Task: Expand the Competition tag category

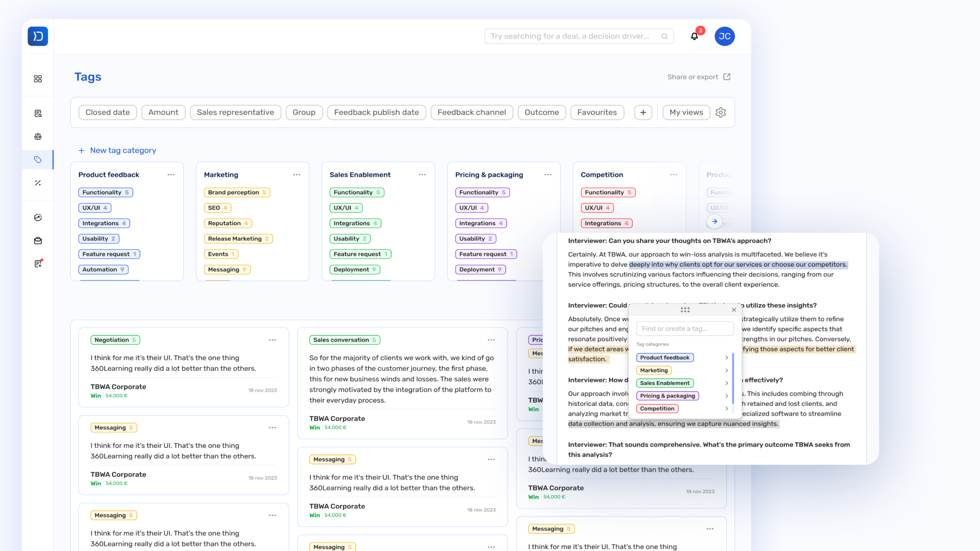Action: pos(727,408)
